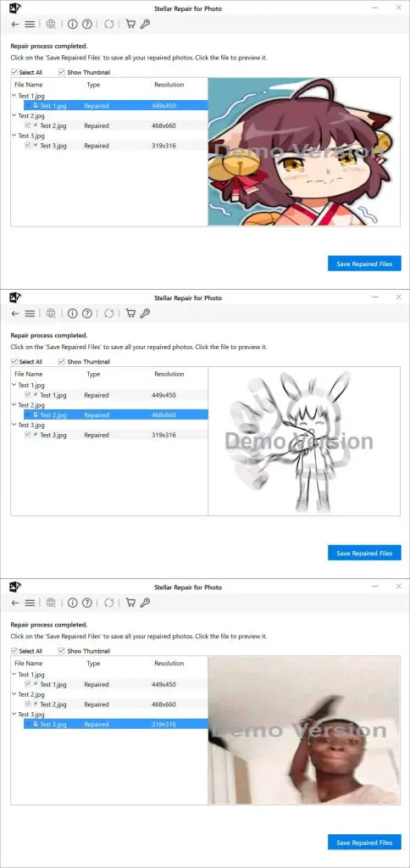This screenshot has width=410, height=868.
Task: Open help question icon in Test 3.jpg preview window
Action: click(87, 603)
